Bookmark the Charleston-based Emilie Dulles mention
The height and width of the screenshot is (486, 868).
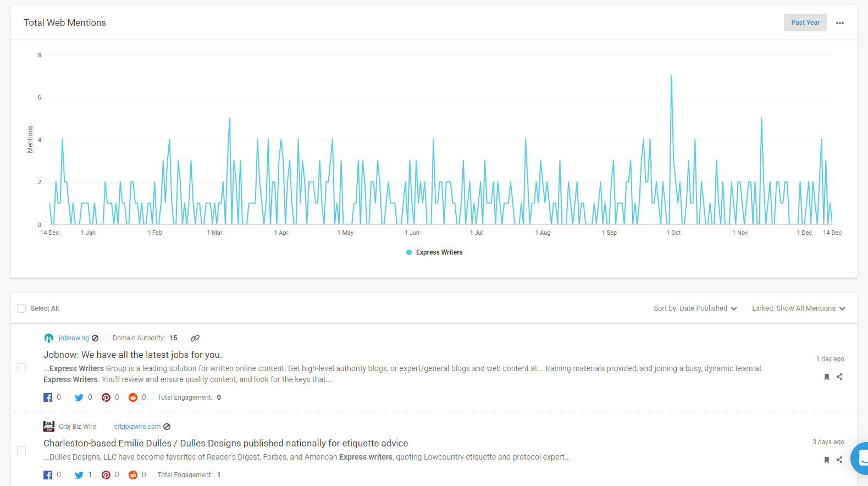coord(826,460)
